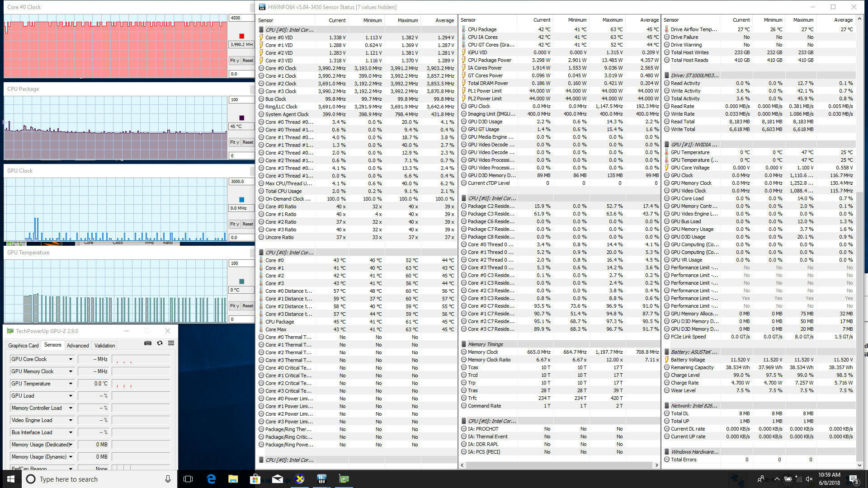Image resolution: width=868 pixels, height=488 pixels.
Task: Click the chip icon of Drive: ST1000LM03 header
Action: point(667,75)
